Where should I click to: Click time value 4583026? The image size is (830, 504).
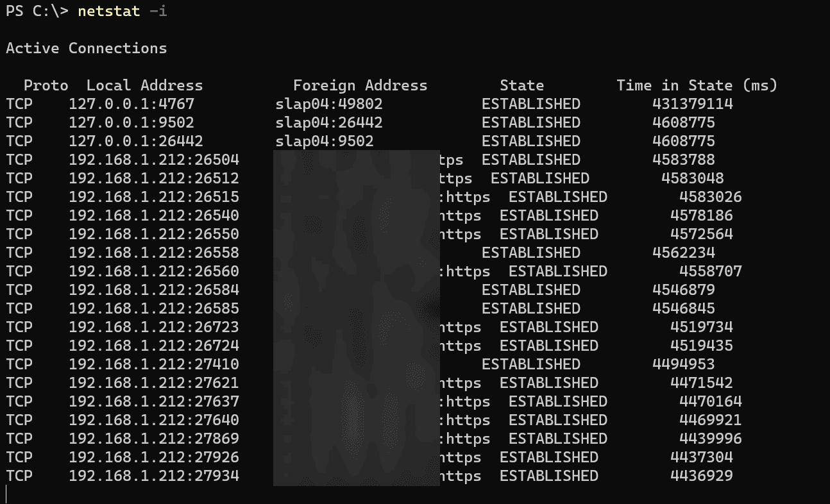[x=711, y=197]
